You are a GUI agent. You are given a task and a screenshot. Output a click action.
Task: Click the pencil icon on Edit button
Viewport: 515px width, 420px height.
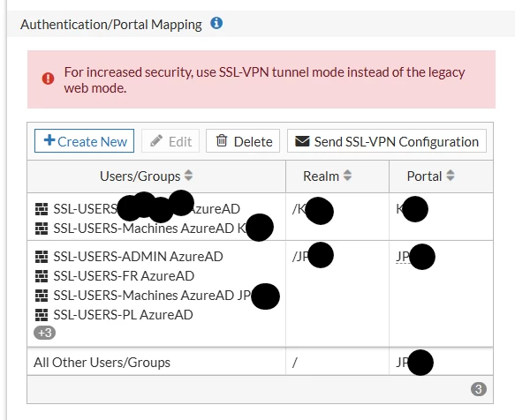(x=156, y=141)
